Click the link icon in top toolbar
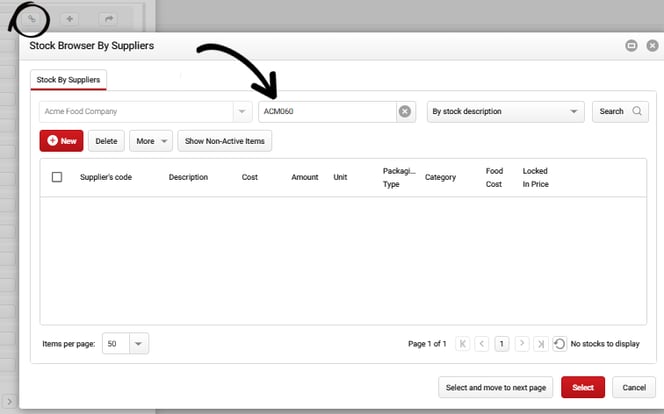664x414 pixels. [32, 18]
